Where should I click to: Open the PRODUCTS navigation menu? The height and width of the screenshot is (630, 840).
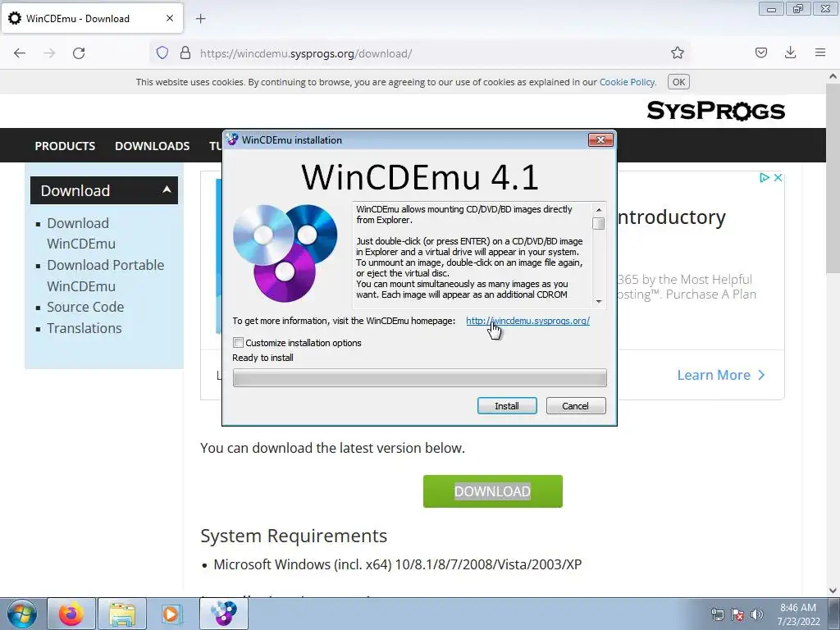[x=65, y=146]
